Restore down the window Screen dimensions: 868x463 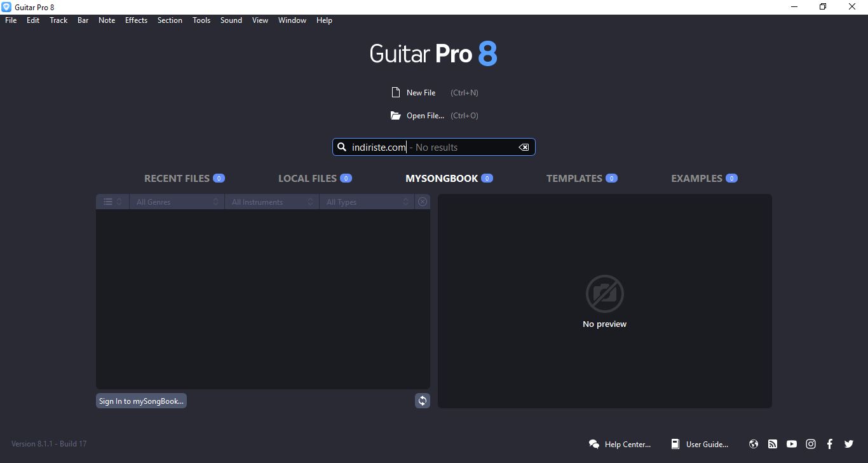tap(823, 7)
